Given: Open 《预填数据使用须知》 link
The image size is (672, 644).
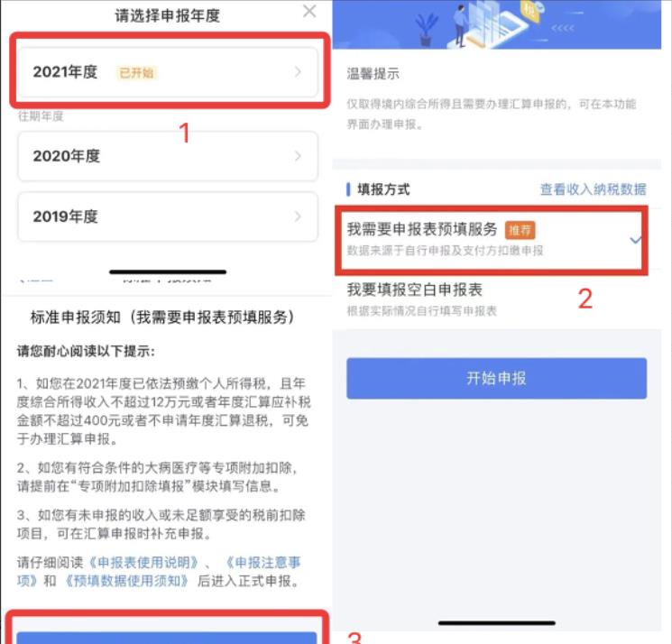Looking at the screenshot, I should tap(126, 581).
